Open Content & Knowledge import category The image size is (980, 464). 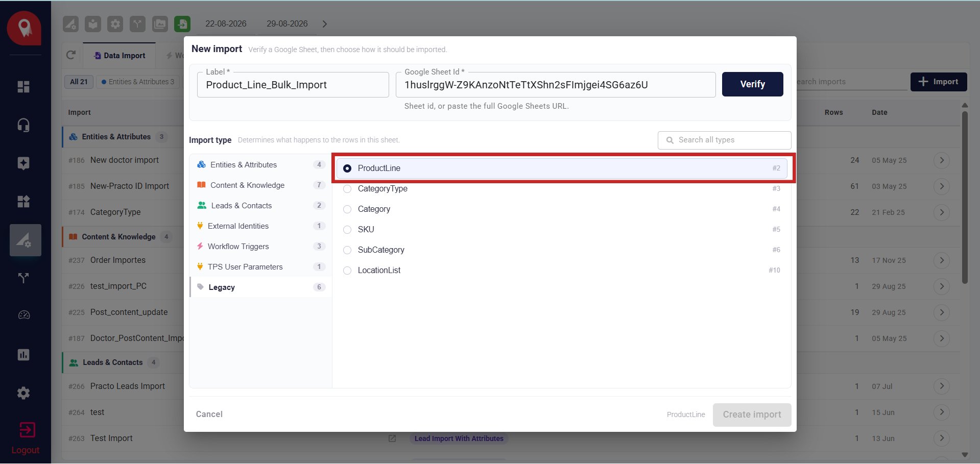260,185
